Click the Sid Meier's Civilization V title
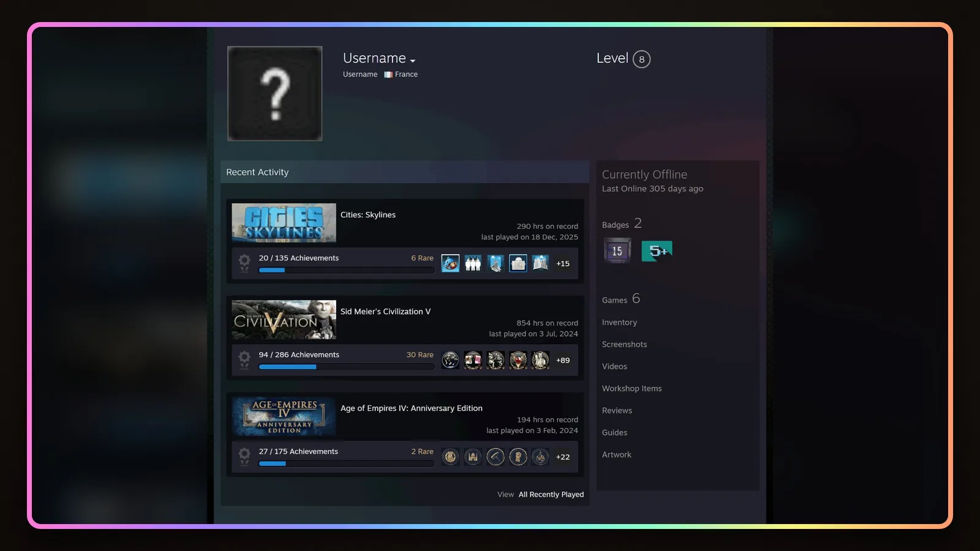The height and width of the screenshot is (551, 980). tap(385, 312)
